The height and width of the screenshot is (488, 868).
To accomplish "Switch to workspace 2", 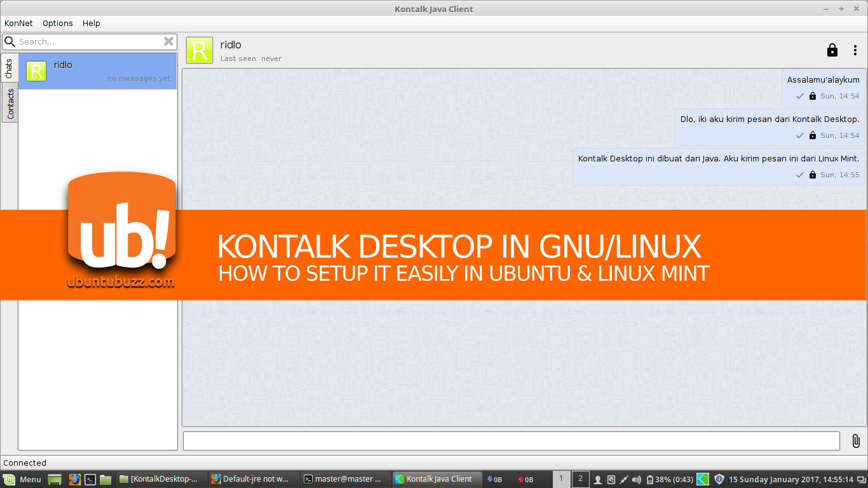I will coord(580,479).
